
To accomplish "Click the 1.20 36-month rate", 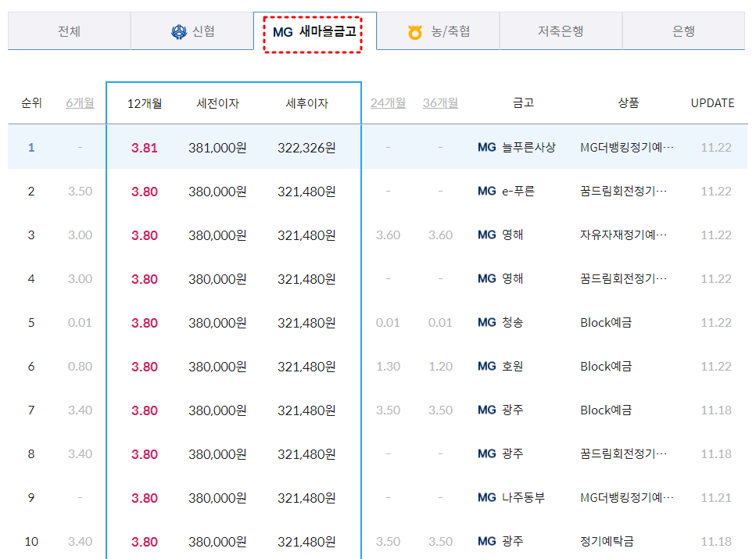I will click(x=441, y=366).
